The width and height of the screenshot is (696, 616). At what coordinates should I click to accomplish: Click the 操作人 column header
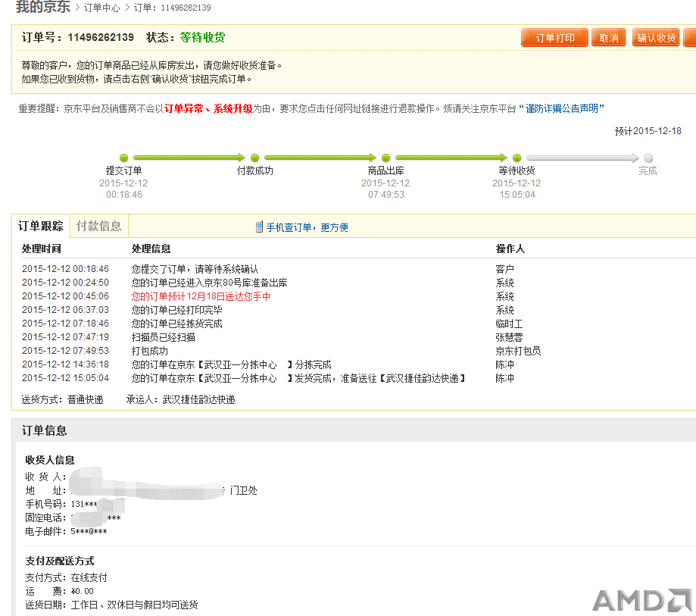510,249
